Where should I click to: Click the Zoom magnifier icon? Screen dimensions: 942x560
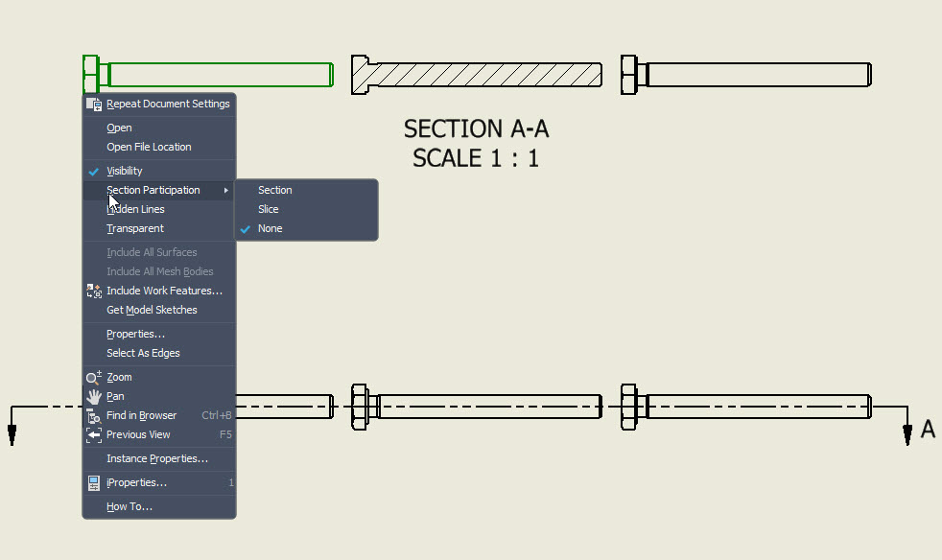pyautogui.click(x=94, y=378)
